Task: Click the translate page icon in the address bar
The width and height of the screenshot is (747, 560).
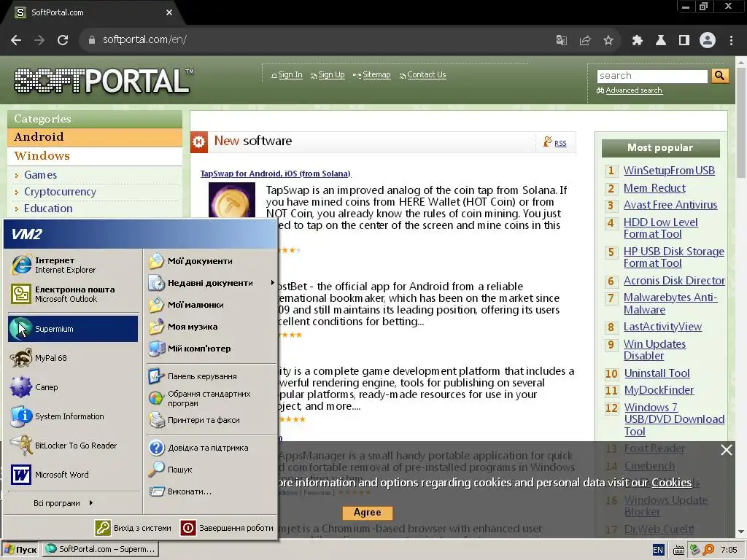Action: (562, 41)
